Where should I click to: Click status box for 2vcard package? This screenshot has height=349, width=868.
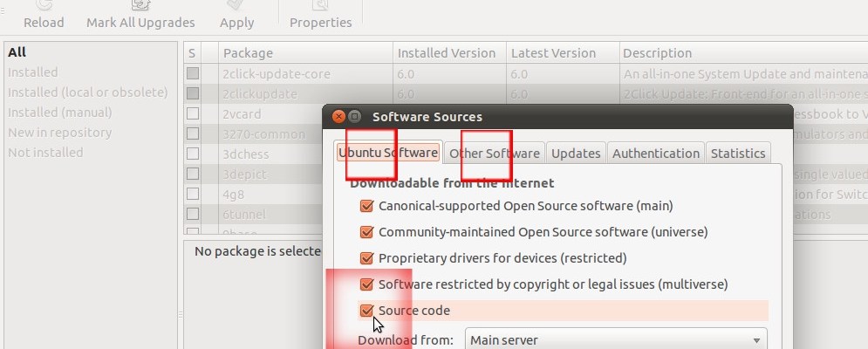pyautogui.click(x=193, y=114)
